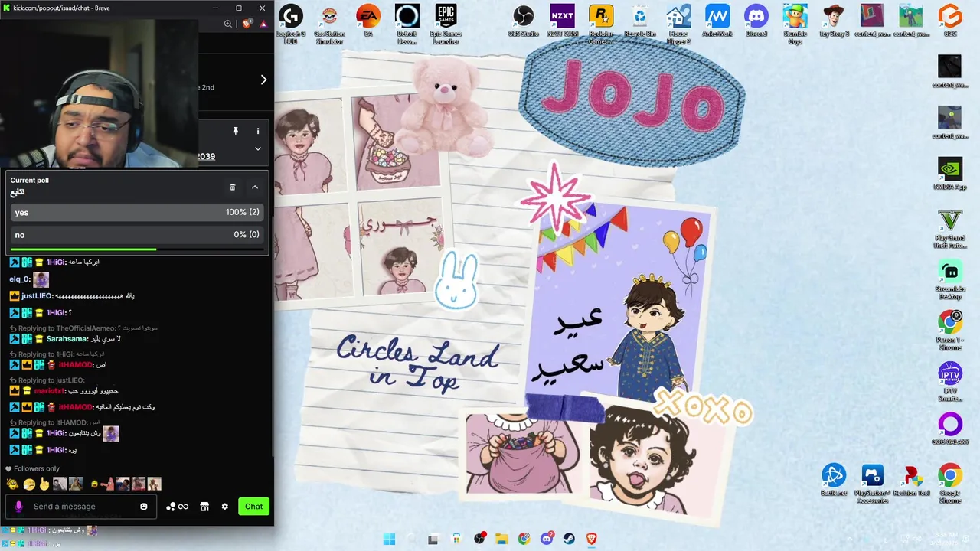This screenshot has height=551, width=980.
Task: Launch GOG GALAXY desktop shortcut
Action: click(x=949, y=429)
